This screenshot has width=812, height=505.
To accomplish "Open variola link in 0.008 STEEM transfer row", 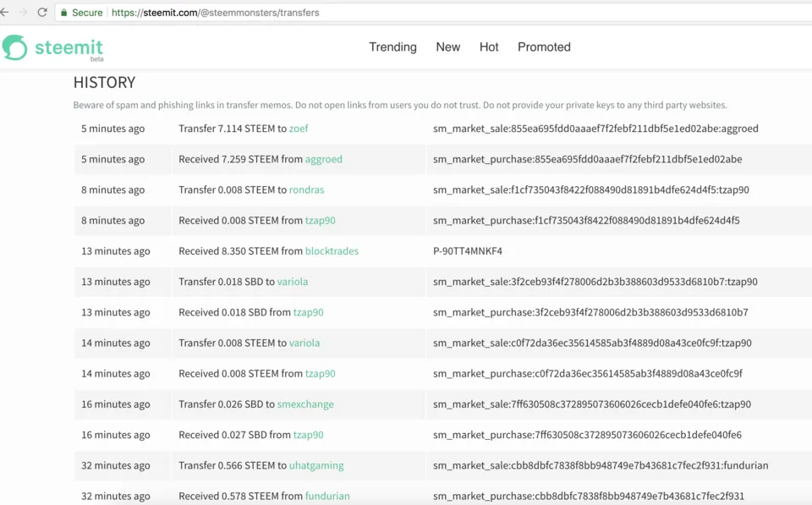I will pos(304,343).
